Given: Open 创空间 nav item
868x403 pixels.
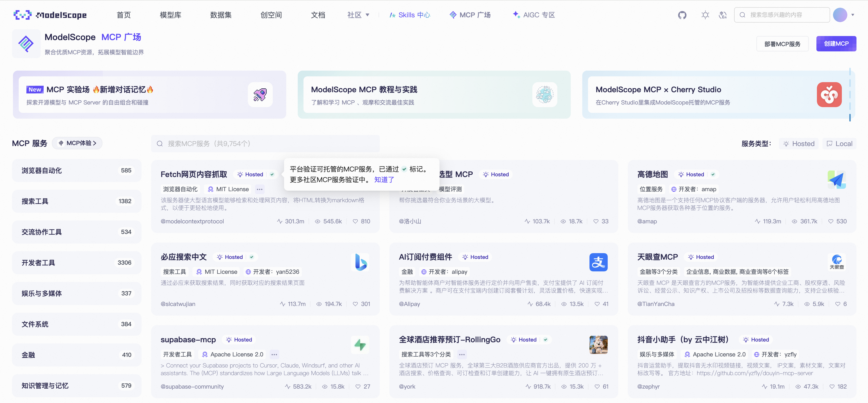Looking at the screenshot, I should [271, 15].
